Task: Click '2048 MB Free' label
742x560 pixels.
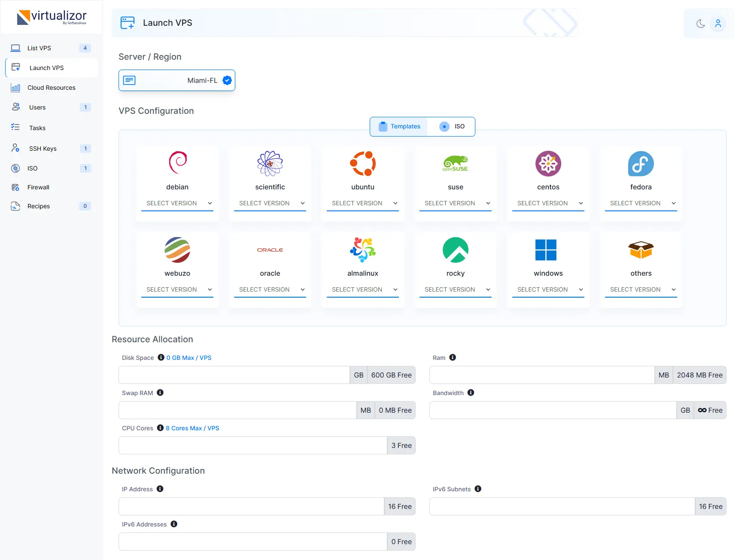Action: tap(699, 375)
